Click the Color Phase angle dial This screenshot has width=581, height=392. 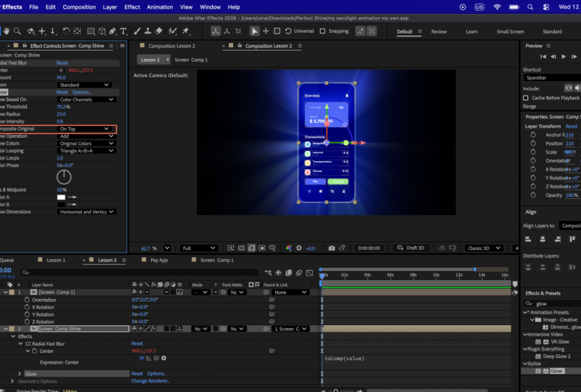point(64,177)
